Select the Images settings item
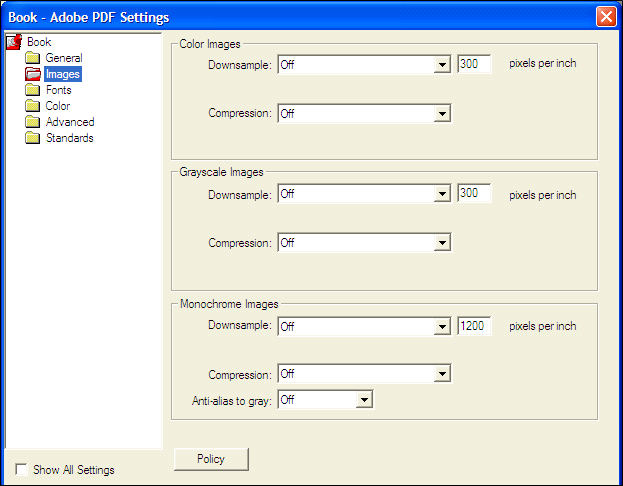 63,74
